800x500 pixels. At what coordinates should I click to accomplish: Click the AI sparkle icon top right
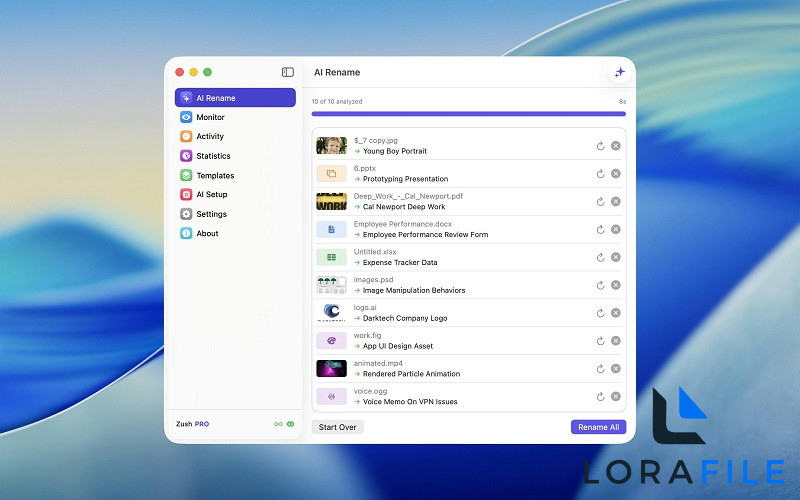click(620, 72)
